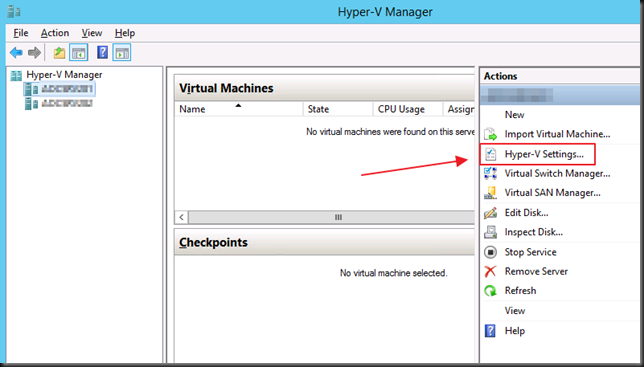Viewport: 644px width, 367px height.
Task: Click the Help icon in Actions pane
Action: click(x=490, y=331)
